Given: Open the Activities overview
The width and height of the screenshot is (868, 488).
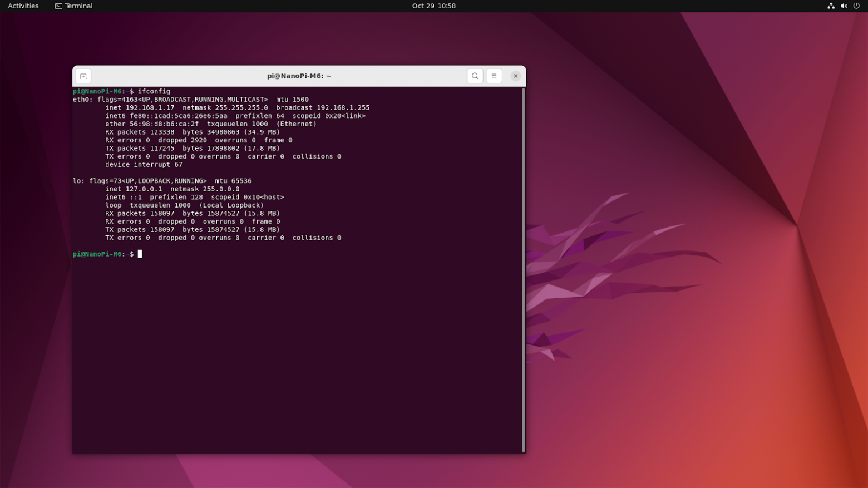Looking at the screenshot, I should coord(23,6).
